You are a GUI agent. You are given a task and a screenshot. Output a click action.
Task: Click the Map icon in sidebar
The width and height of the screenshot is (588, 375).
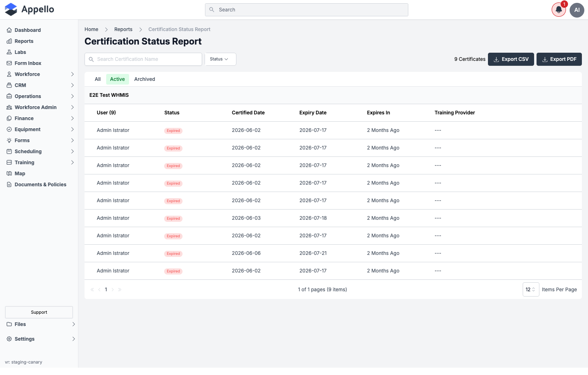click(9, 174)
